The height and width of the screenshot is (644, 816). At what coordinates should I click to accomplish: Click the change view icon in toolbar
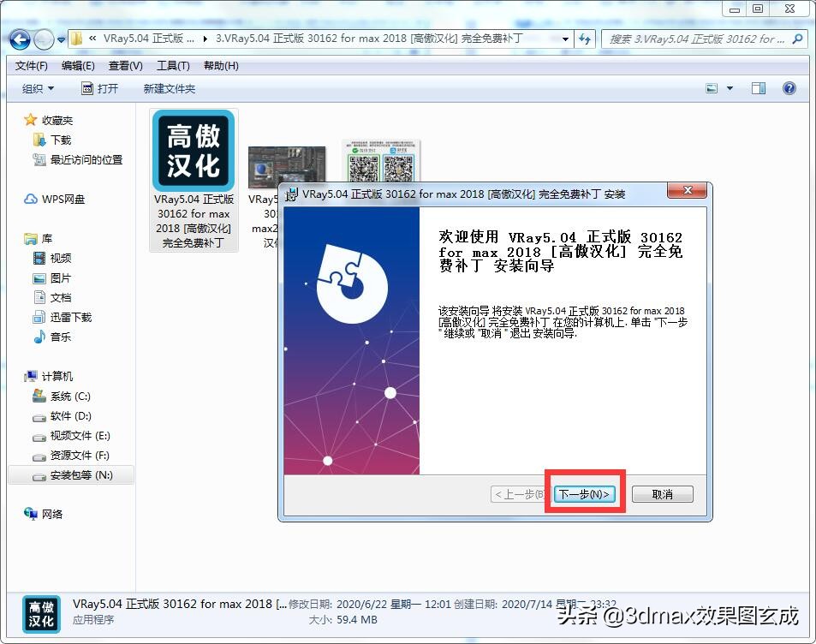[x=712, y=88]
